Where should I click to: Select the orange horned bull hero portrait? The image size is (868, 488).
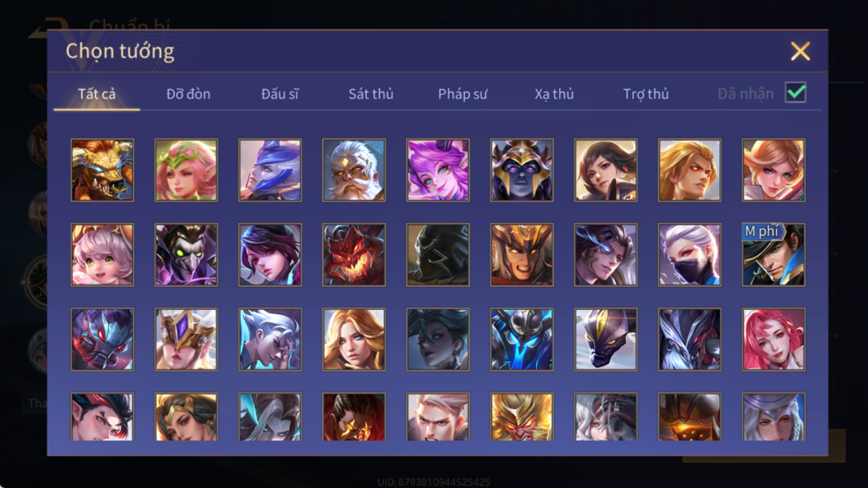(x=102, y=170)
